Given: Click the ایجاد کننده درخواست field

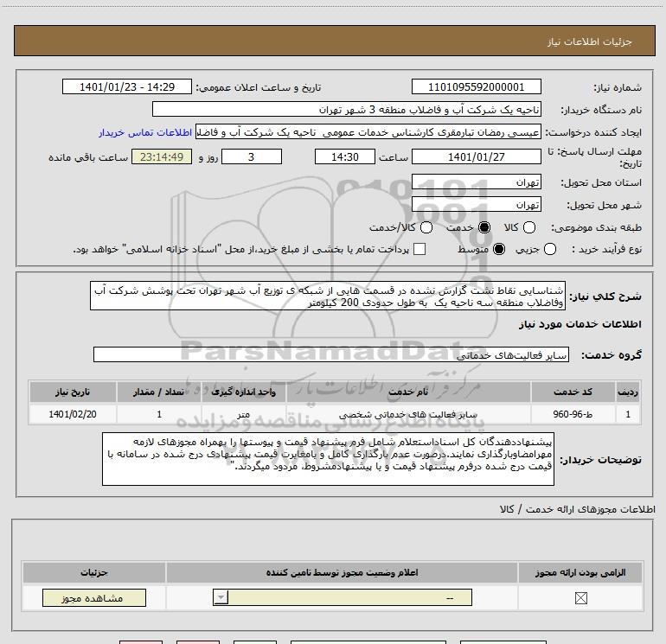Looking at the screenshot, I should tap(368, 132).
